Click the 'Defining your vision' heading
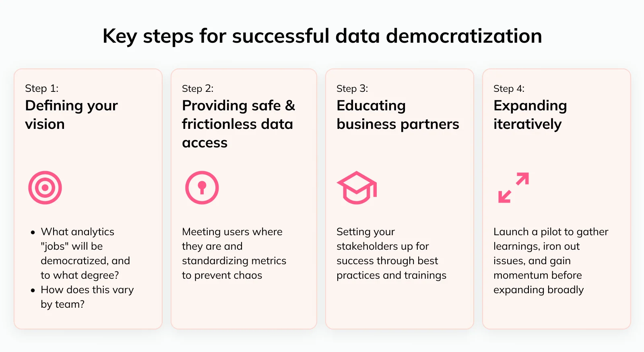This screenshot has width=644, height=352. 71,115
